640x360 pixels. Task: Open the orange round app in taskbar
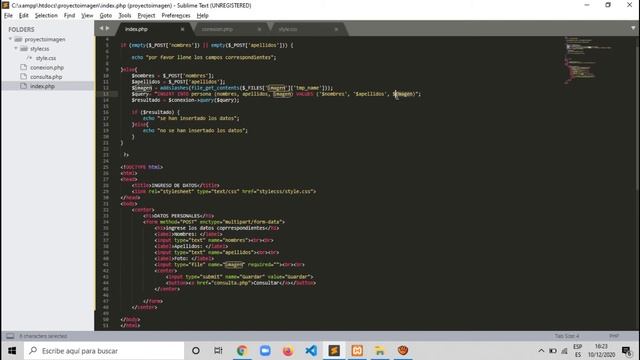(x=403, y=351)
